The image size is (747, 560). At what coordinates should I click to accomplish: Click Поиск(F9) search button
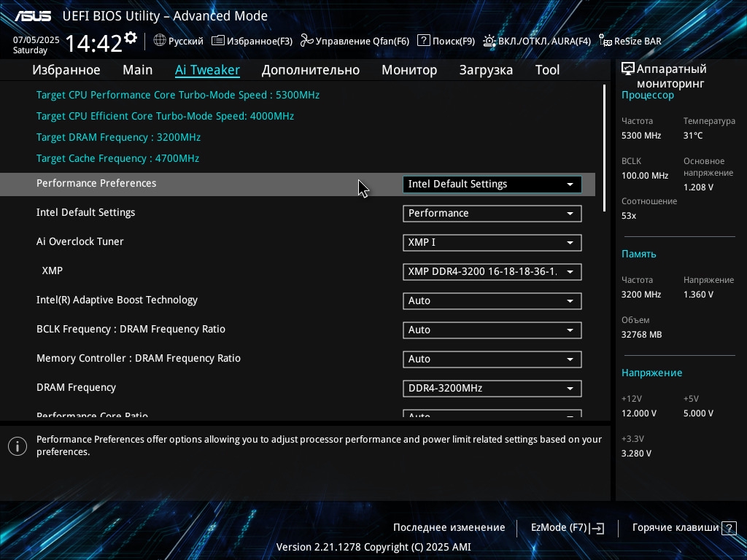click(446, 41)
